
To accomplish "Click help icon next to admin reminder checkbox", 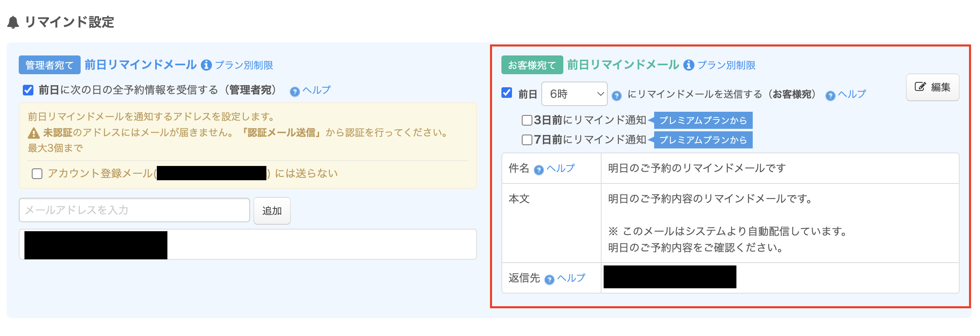I will pyautogui.click(x=294, y=92).
